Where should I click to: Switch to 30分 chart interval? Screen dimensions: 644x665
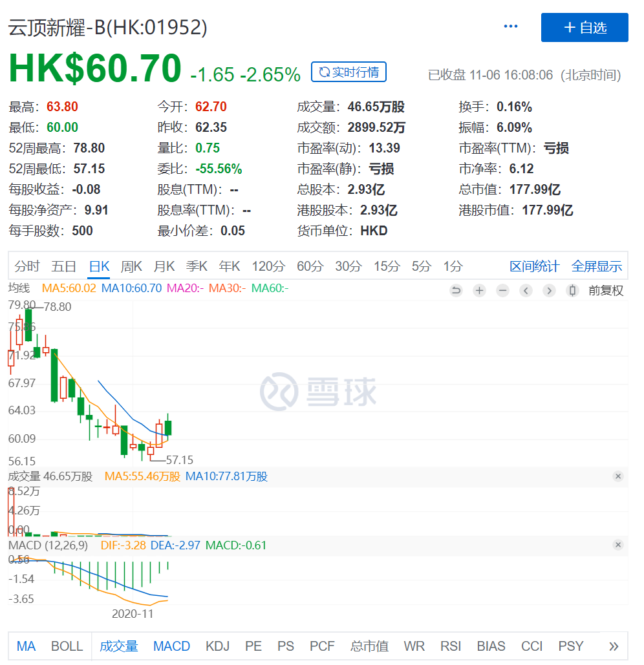click(349, 266)
